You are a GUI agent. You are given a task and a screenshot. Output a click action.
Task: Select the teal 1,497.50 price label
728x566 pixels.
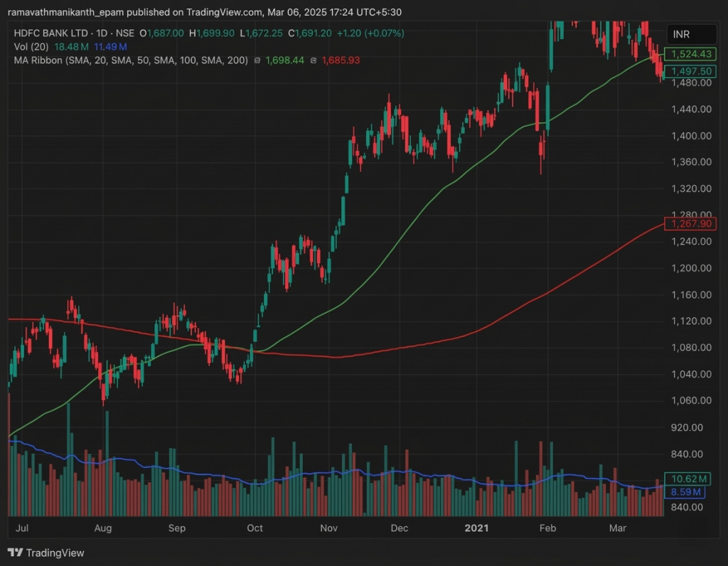coord(690,71)
